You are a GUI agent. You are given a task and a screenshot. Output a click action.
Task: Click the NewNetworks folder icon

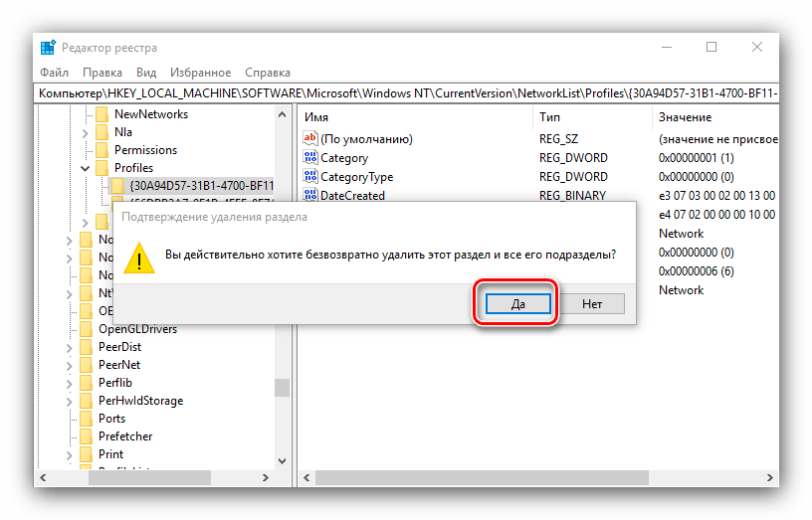coord(101,114)
